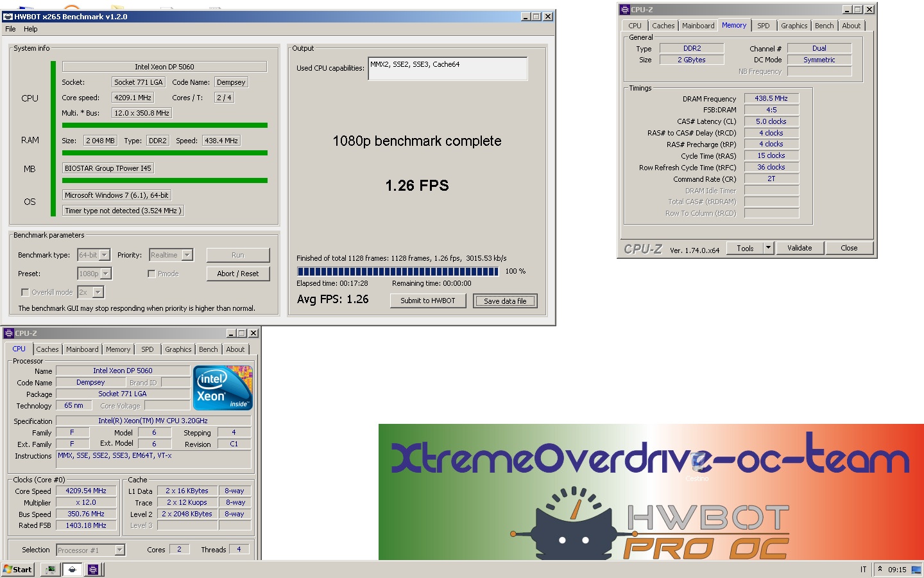Viewport: 924px width, 578px height.
Task: Click the show desktop icon in the tray
Action: [916, 570]
